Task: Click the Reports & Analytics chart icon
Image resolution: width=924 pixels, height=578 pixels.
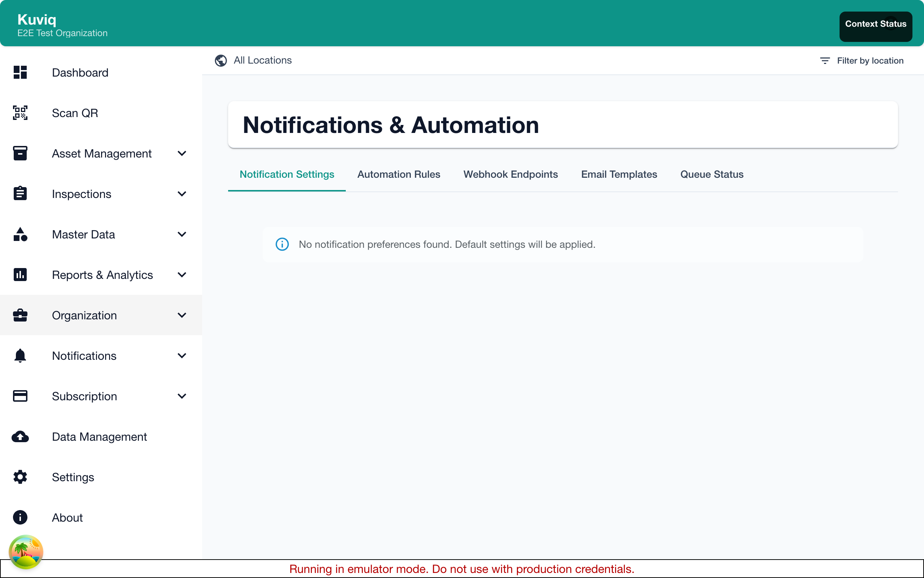Action: [x=20, y=275]
